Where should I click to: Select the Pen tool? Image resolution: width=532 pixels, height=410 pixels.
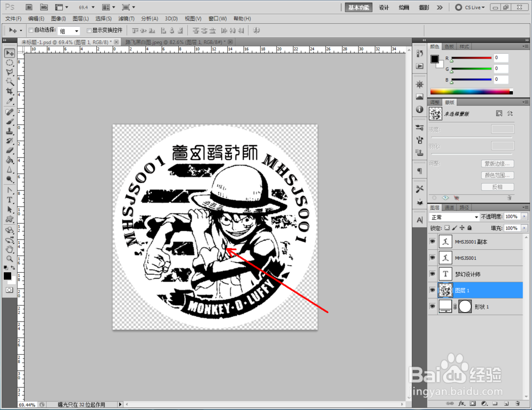(10, 190)
